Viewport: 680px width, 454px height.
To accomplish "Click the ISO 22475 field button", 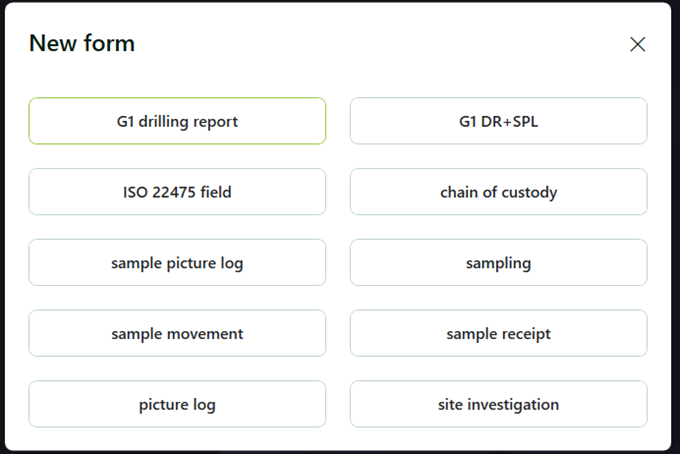I will 177,192.
